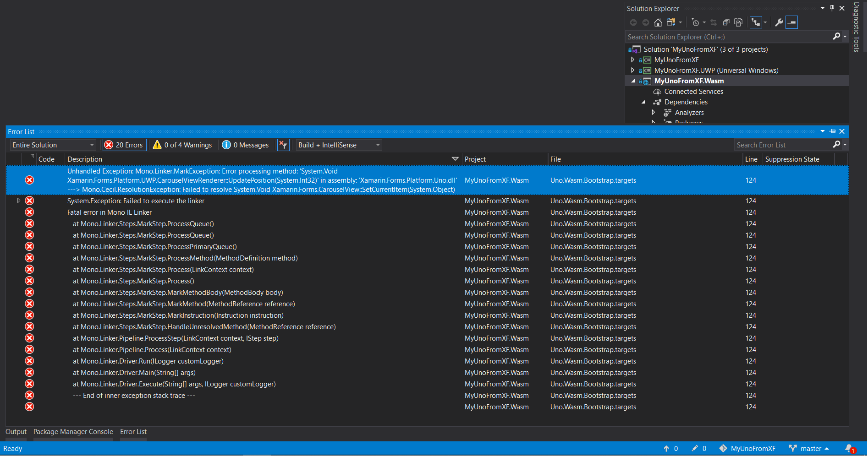Toggle the 20 Errors filter
The height and width of the screenshot is (456, 868).
pyautogui.click(x=124, y=145)
